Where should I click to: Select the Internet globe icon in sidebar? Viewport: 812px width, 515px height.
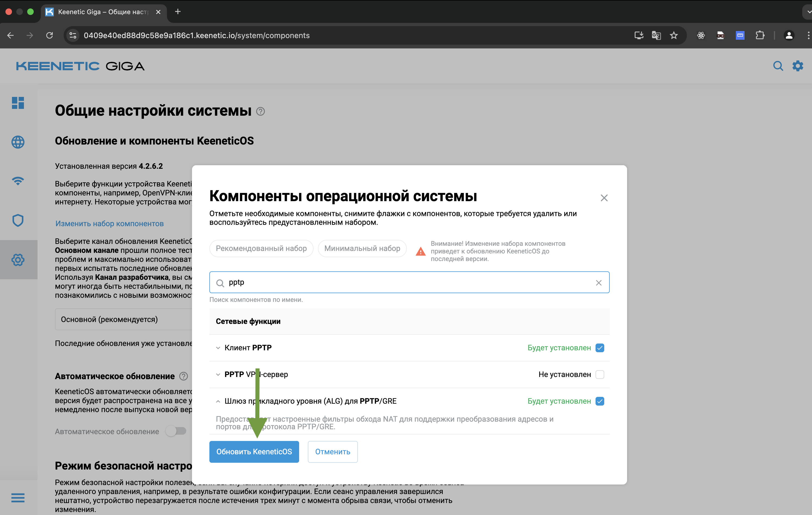[18, 142]
